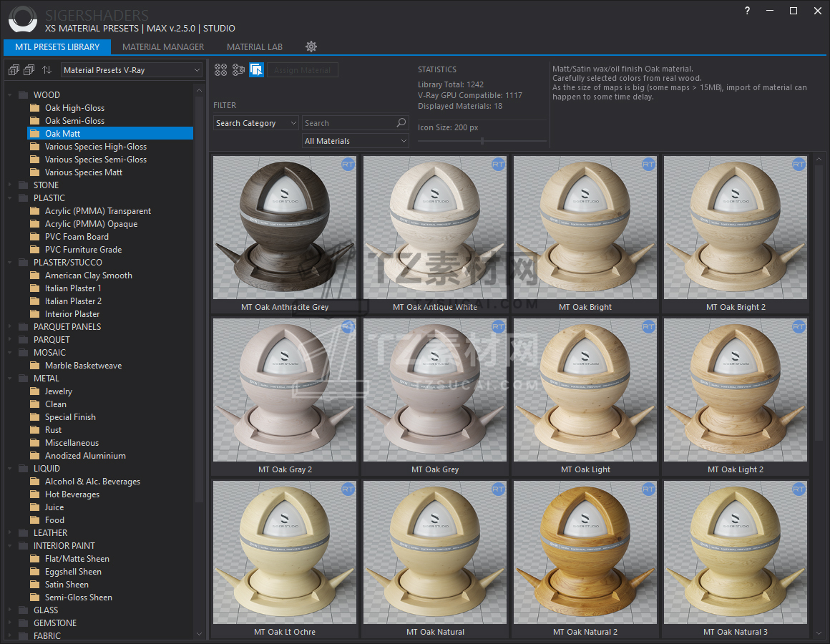Expand the LEATHER category arrow
Image resolution: width=830 pixels, height=644 pixels.
[x=10, y=533]
